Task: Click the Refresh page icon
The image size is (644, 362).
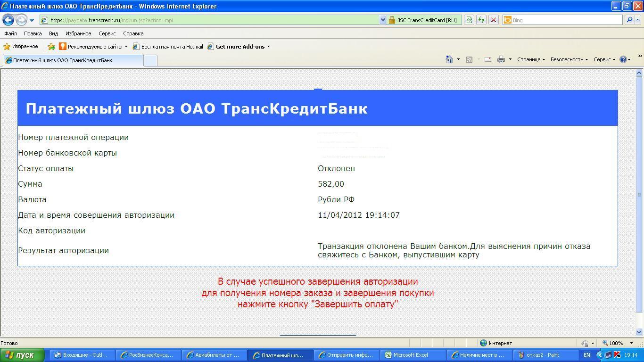Action: point(481,20)
